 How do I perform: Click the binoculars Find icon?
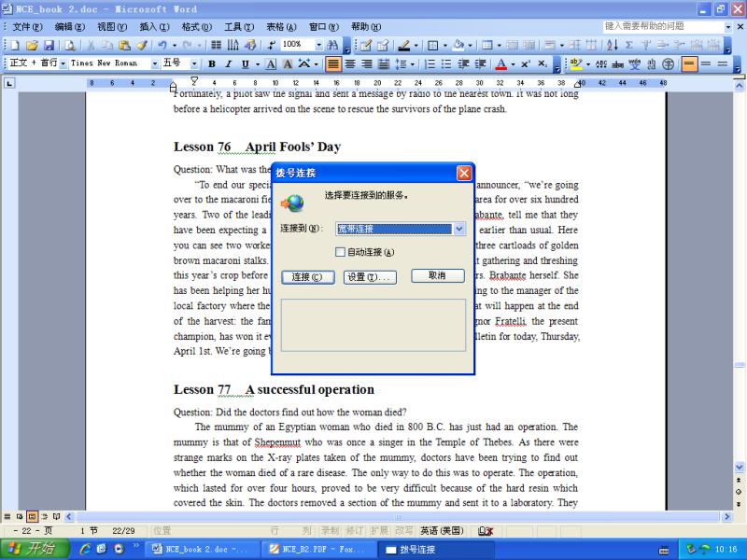[332, 45]
